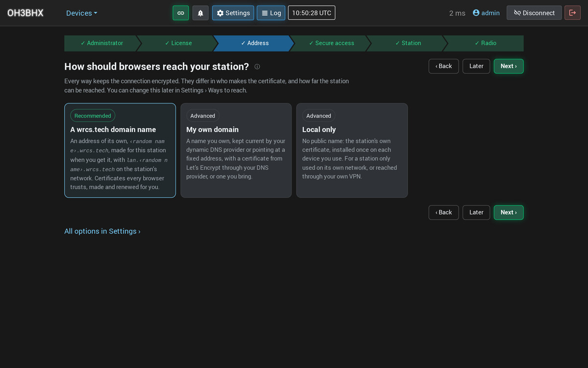Click the 10:50:28 UTC clock
Screen dimensions: 588x368
(x=312, y=13)
